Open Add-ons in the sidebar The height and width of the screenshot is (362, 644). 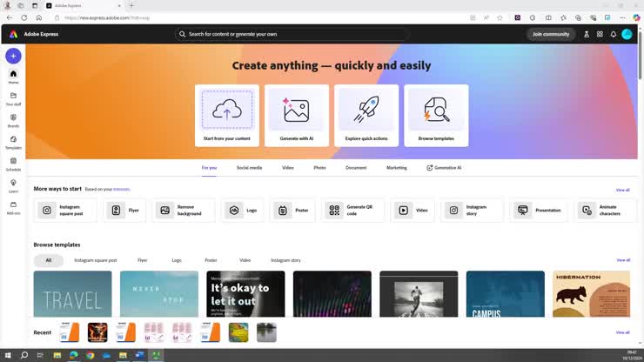(13, 207)
